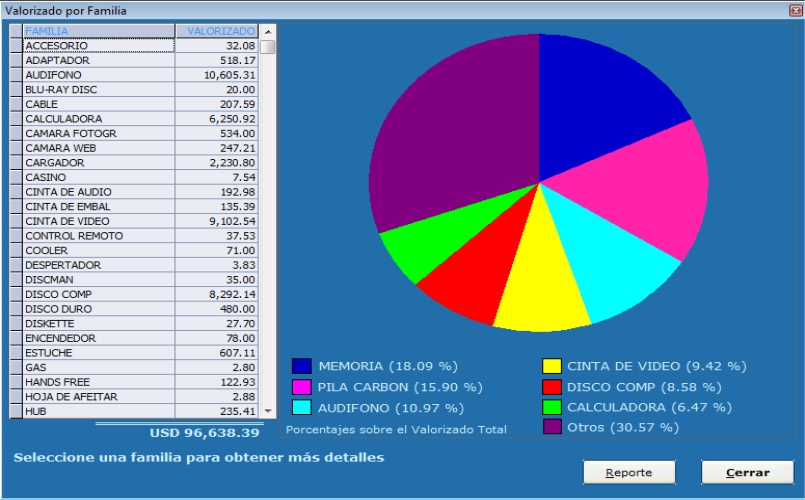Click the Reporte button

pyautogui.click(x=629, y=472)
